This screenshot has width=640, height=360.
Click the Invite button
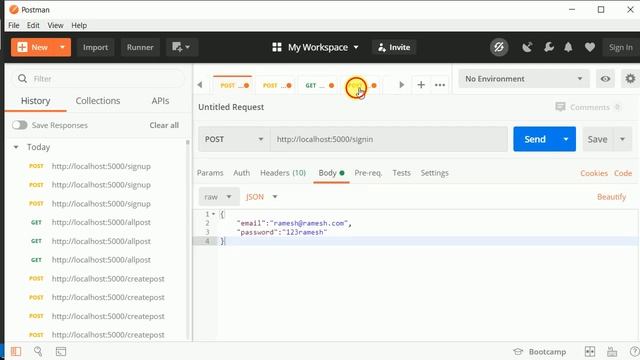coord(394,47)
